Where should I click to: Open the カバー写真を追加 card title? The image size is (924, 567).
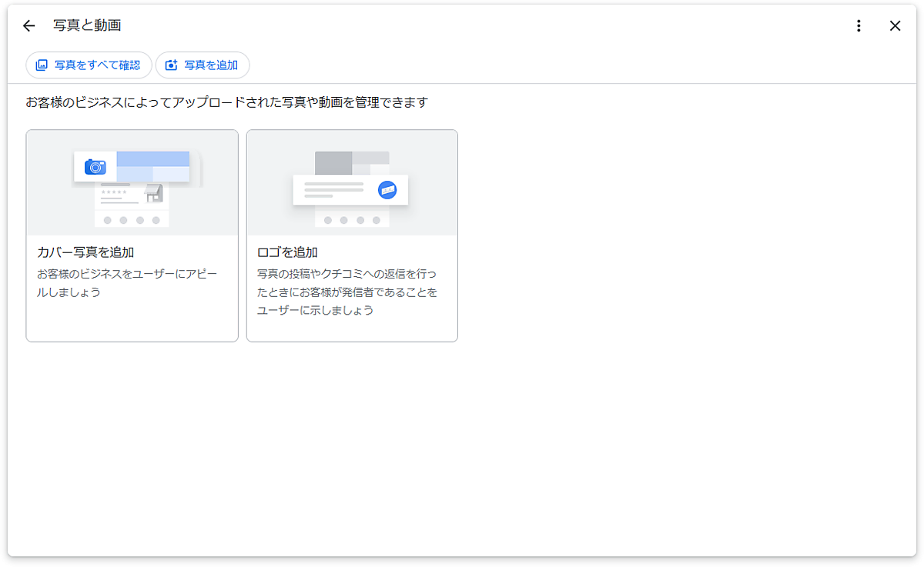(85, 252)
